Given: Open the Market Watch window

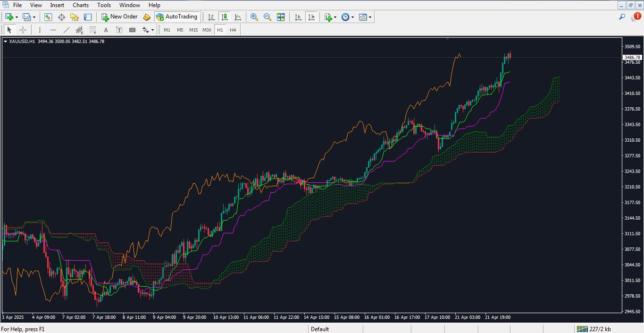Looking at the screenshot, I should [x=48, y=17].
